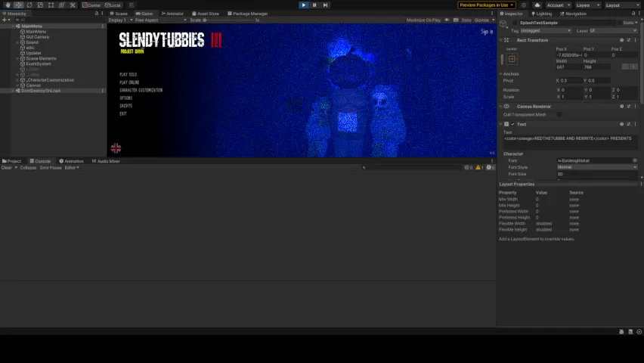
Task: Open Hierarchy create plus menu
Action: [x=5, y=20]
